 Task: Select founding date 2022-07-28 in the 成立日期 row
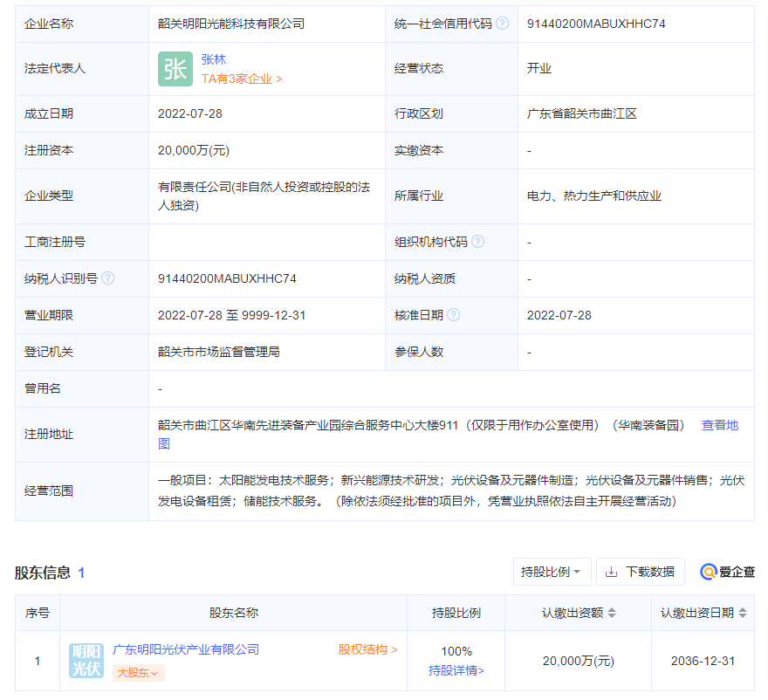point(190,113)
